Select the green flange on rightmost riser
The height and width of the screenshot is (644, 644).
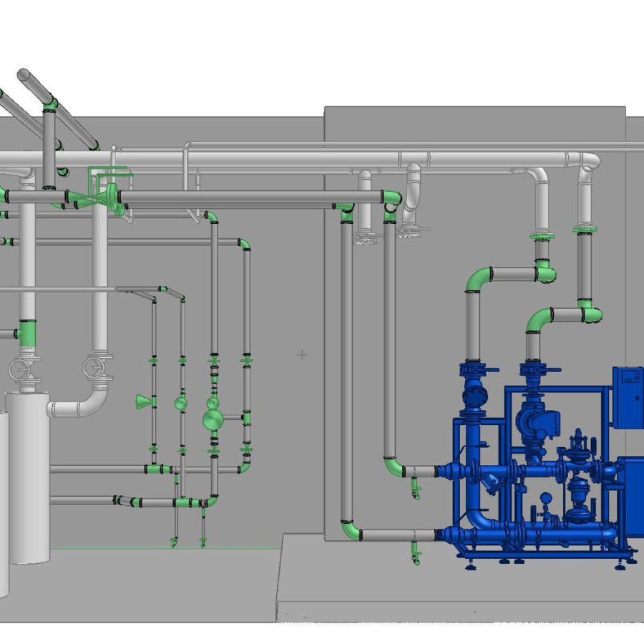tap(585, 230)
